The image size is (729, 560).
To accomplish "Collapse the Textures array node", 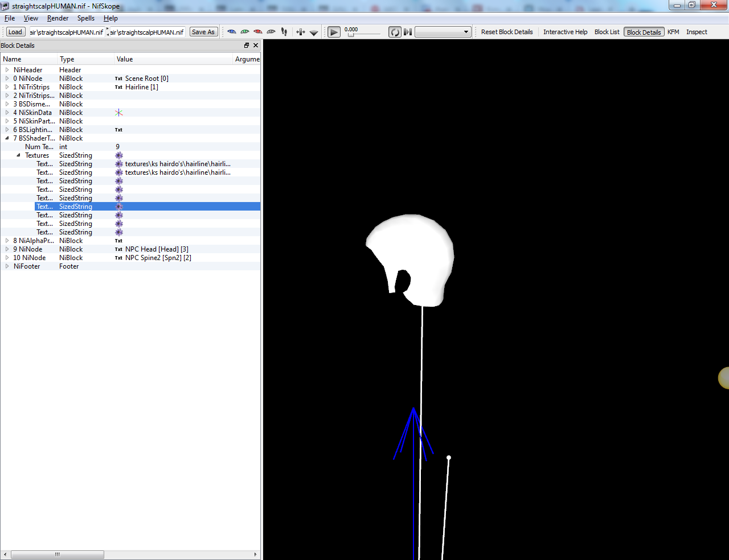I will pyautogui.click(x=18, y=155).
